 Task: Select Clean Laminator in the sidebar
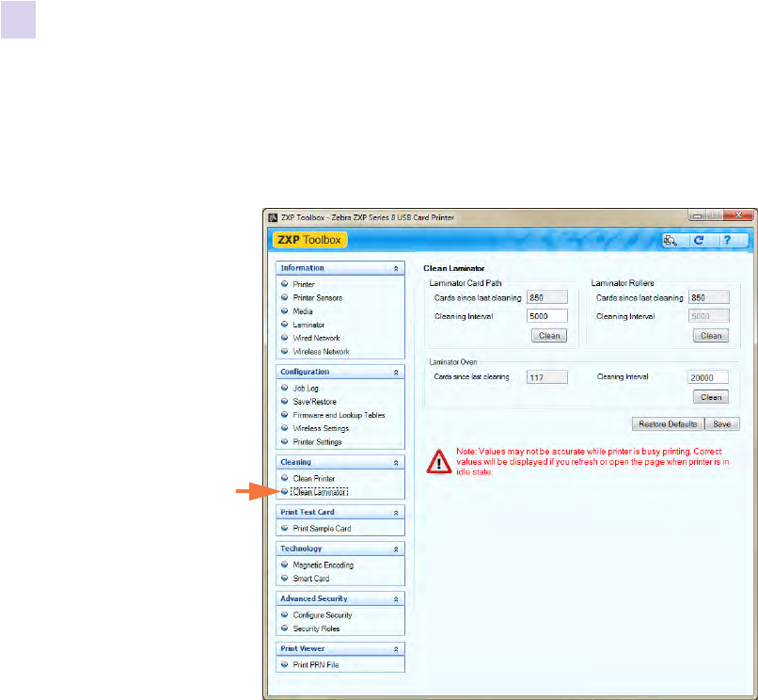coord(319,492)
